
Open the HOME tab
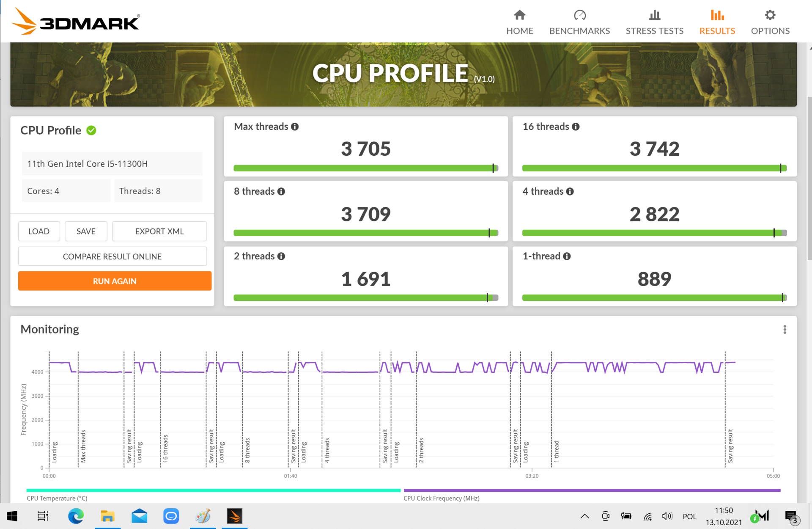(x=519, y=22)
